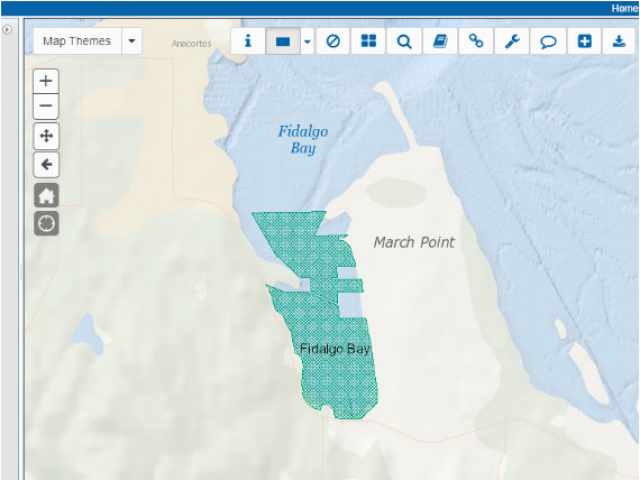Click the locate target icon
The width and height of the screenshot is (640, 480).
pos(46,223)
